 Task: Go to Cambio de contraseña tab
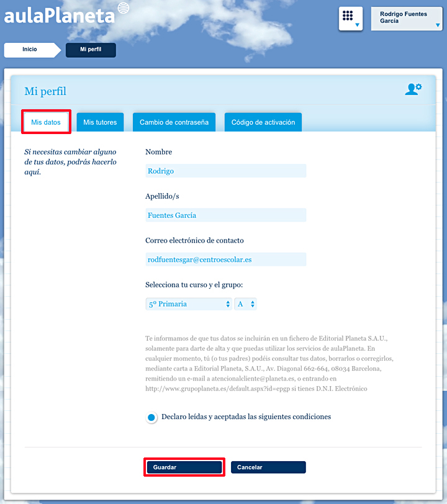174,122
